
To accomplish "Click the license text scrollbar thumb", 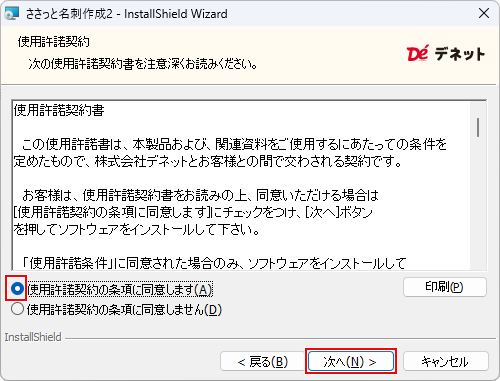I will click(x=478, y=127).
